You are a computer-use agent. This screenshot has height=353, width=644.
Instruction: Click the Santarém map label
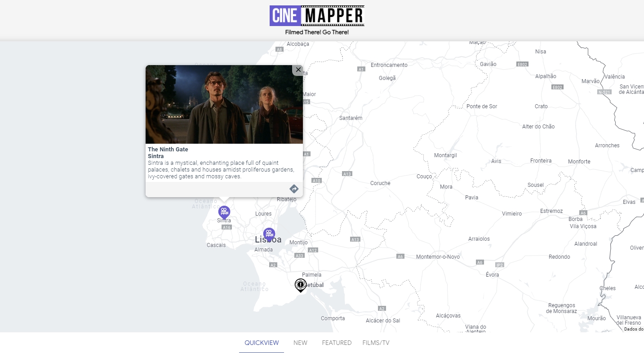coord(351,118)
